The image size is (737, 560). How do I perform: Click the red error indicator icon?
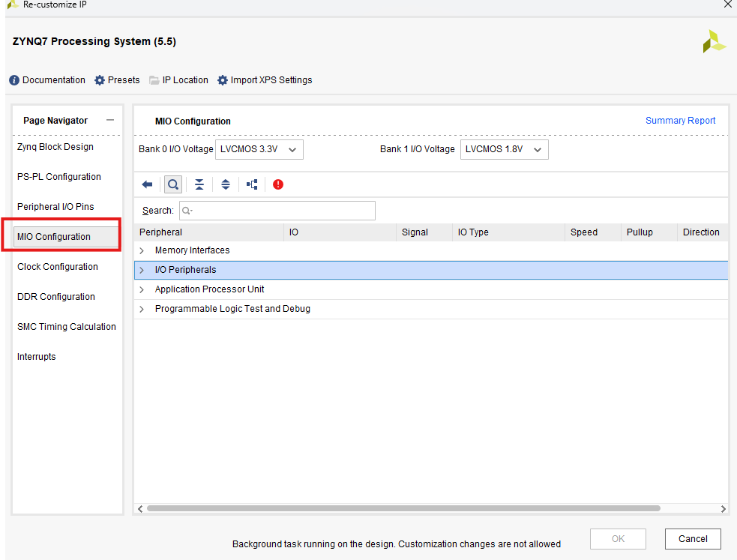pyautogui.click(x=278, y=184)
